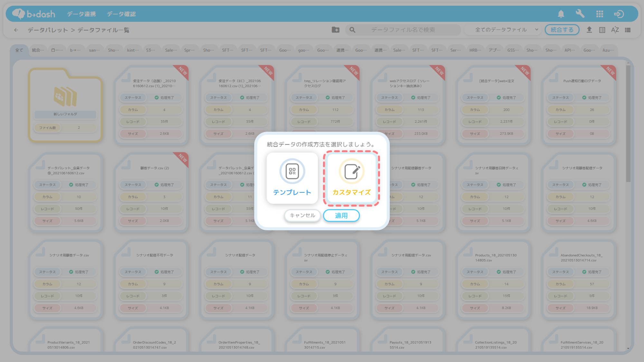Open the Products_18_20210513014805.csv card
Viewport: 644px width, 362px height.
point(494,279)
